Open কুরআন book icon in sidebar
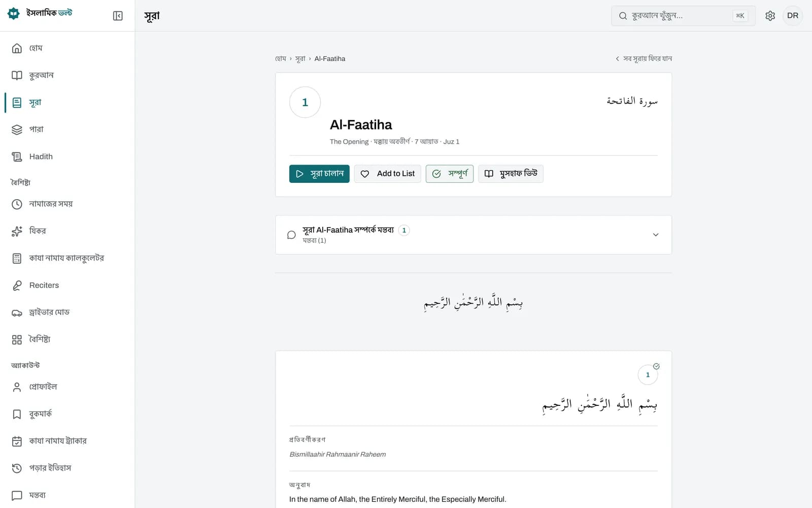 click(17, 75)
